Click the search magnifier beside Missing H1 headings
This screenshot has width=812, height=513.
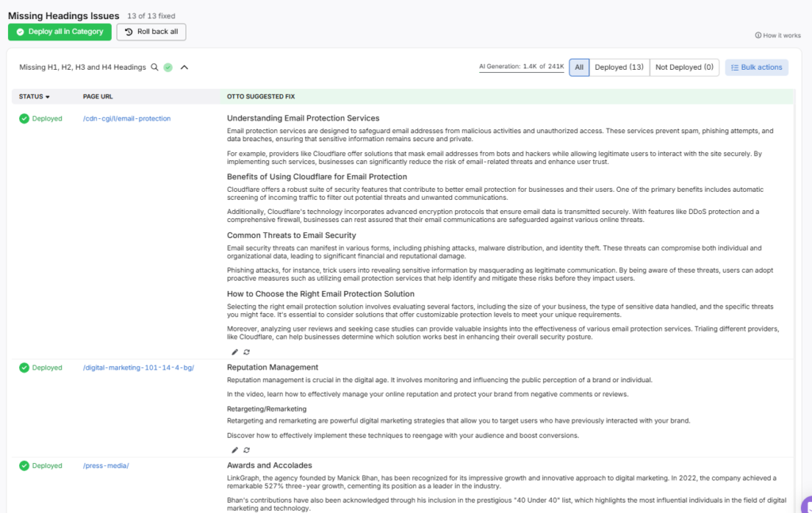click(x=155, y=67)
